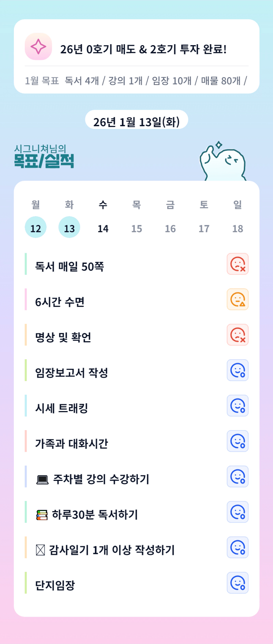
Task: Click blue smiley icon for 임장보고서 작성
Action: (237, 370)
